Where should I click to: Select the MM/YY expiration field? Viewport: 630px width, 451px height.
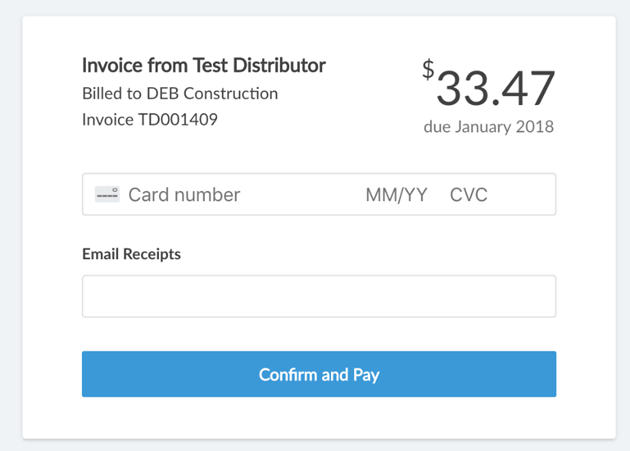396,195
